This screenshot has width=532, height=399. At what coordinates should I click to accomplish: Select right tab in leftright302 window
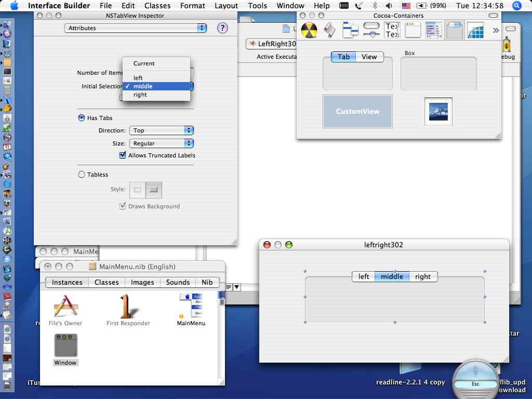[x=423, y=276]
